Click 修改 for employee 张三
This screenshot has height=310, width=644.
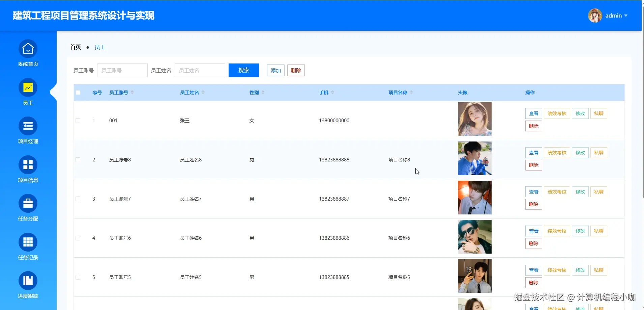point(580,113)
